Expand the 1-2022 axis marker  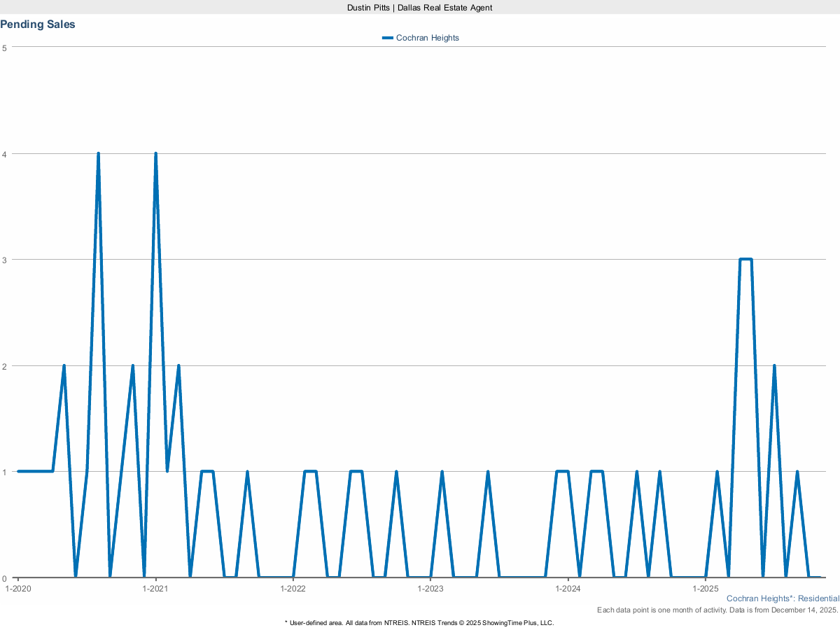[x=294, y=589]
